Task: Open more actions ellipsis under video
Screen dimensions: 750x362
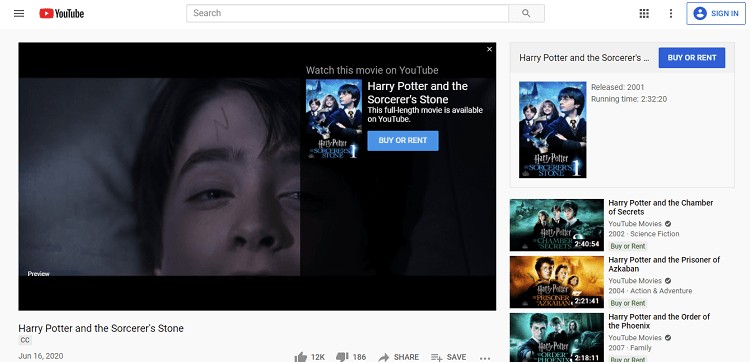Action: click(x=485, y=358)
